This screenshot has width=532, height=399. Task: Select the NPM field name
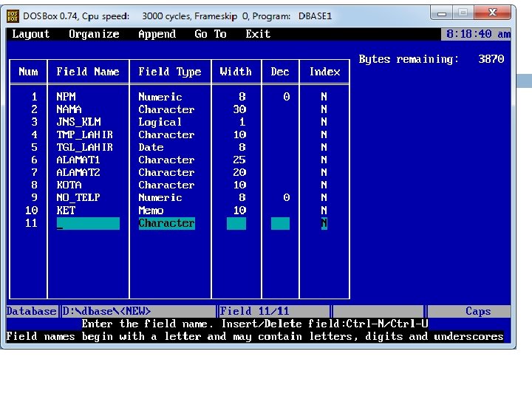pos(66,97)
